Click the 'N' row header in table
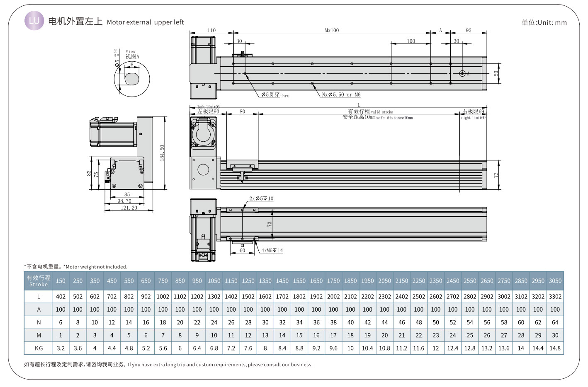 click(x=39, y=322)
